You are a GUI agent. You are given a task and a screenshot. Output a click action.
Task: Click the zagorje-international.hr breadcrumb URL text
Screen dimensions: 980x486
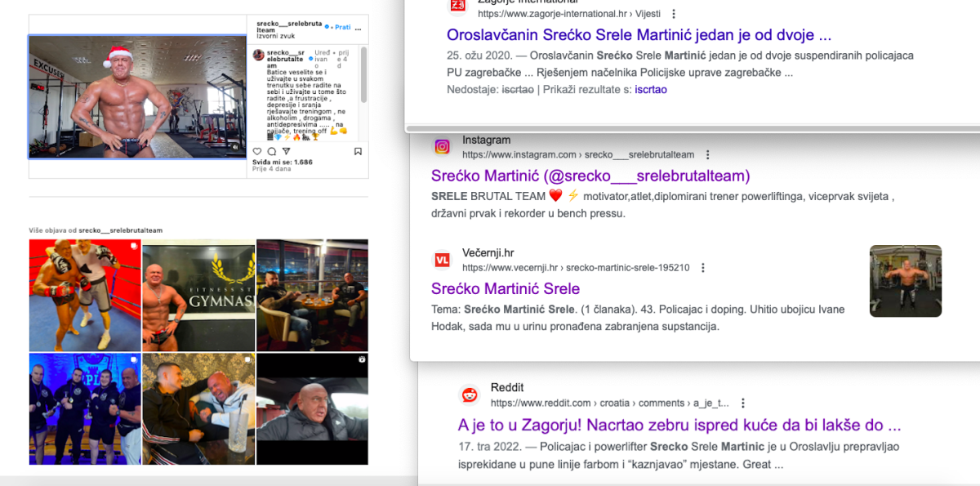pos(569,14)
